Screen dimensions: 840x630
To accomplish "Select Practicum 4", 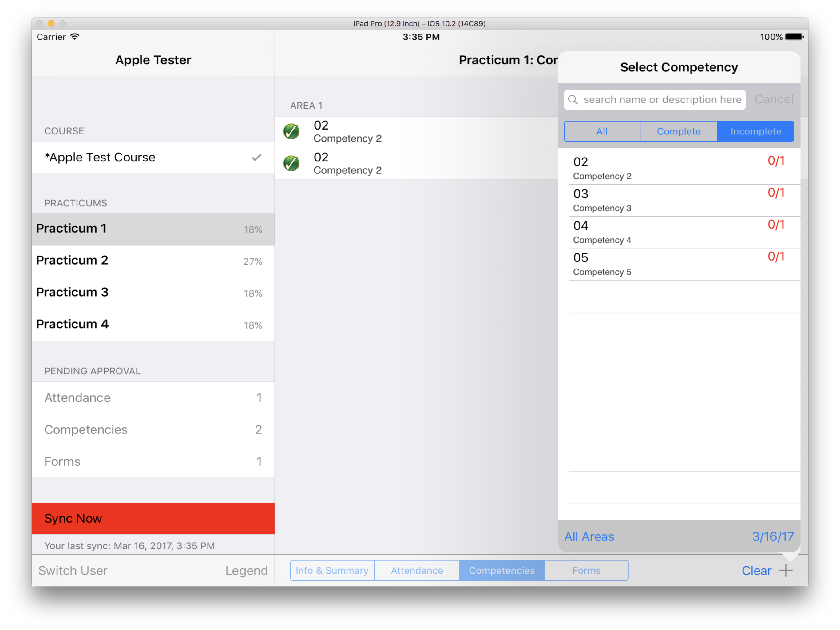I will click(153, 325).
